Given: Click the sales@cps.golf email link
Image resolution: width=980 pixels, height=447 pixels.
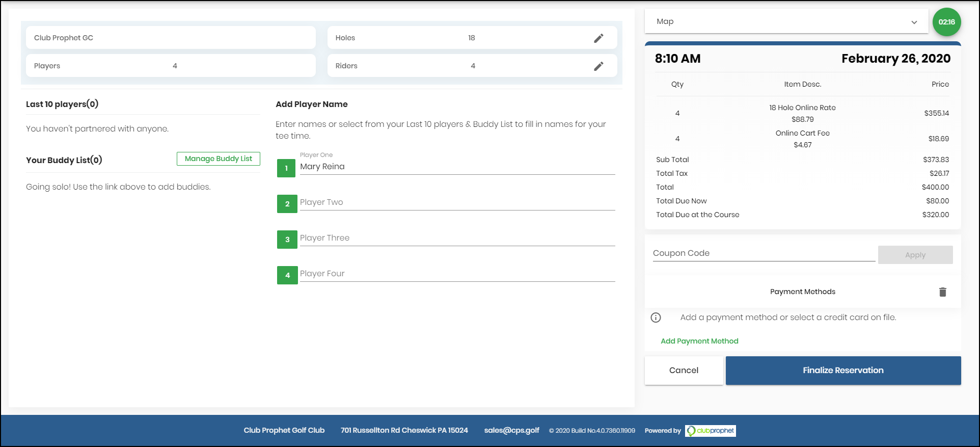Looking at the screenshot, I should tap(511, 430).
